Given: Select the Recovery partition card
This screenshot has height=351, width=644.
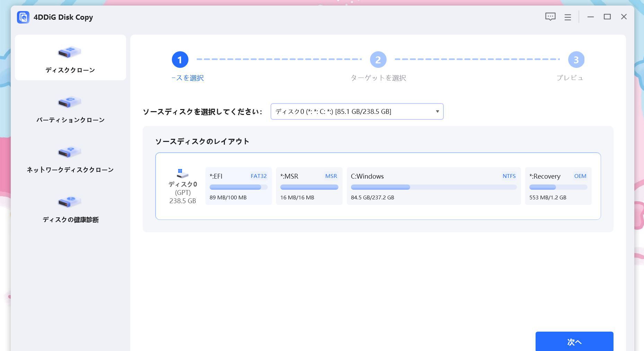Looking at the screenshot, I should 558,186.
